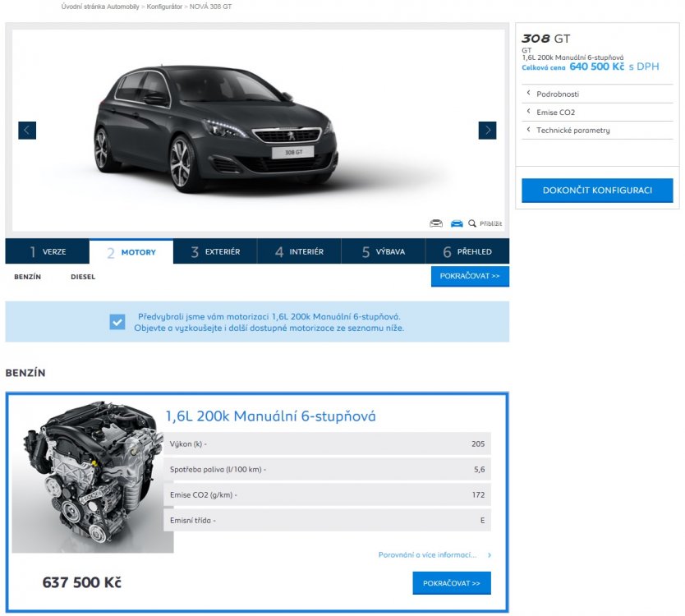
Task: Filter engines by Benzín
Action: click(x=28, y=277)
